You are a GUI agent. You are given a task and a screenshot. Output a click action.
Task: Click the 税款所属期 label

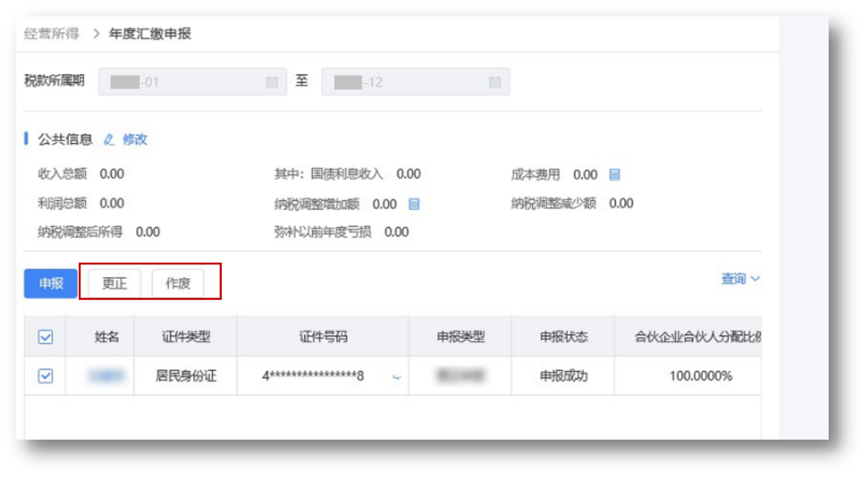click(x=55, y=81)
